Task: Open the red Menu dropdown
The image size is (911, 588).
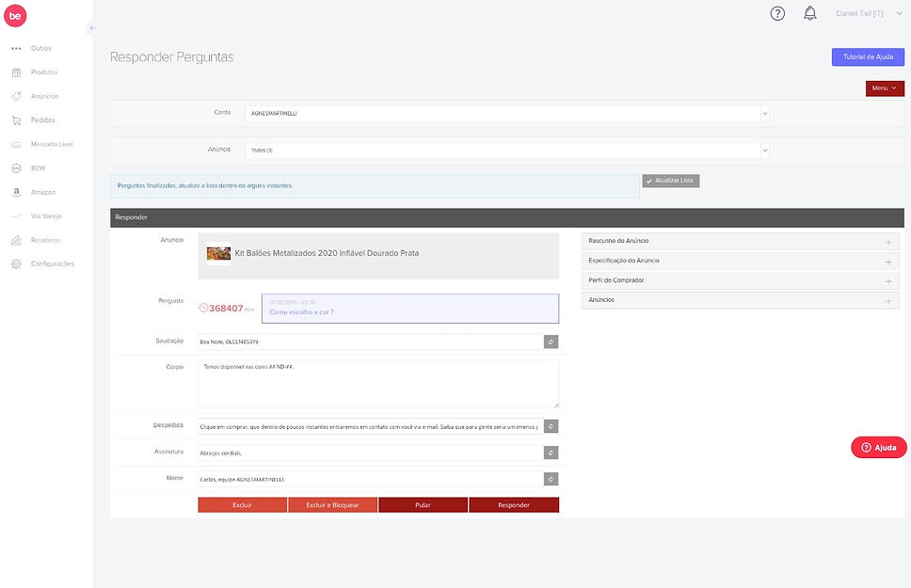Action: 885,88
